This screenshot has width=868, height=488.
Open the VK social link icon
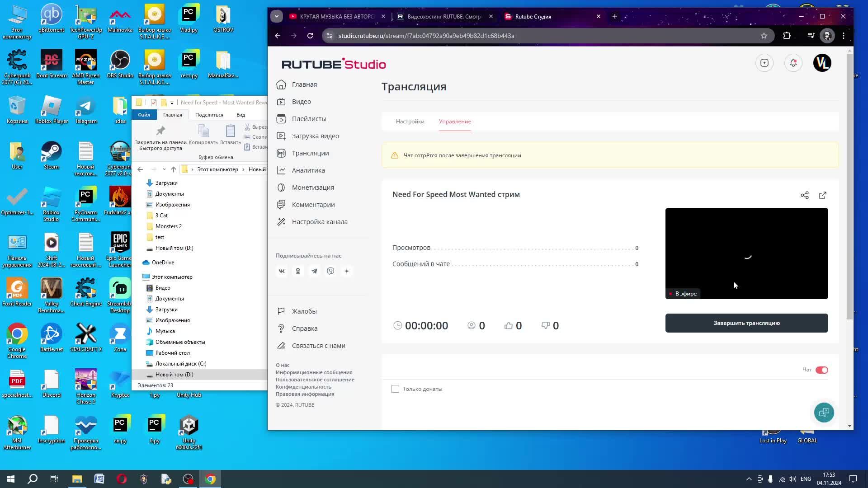[282, 271]
